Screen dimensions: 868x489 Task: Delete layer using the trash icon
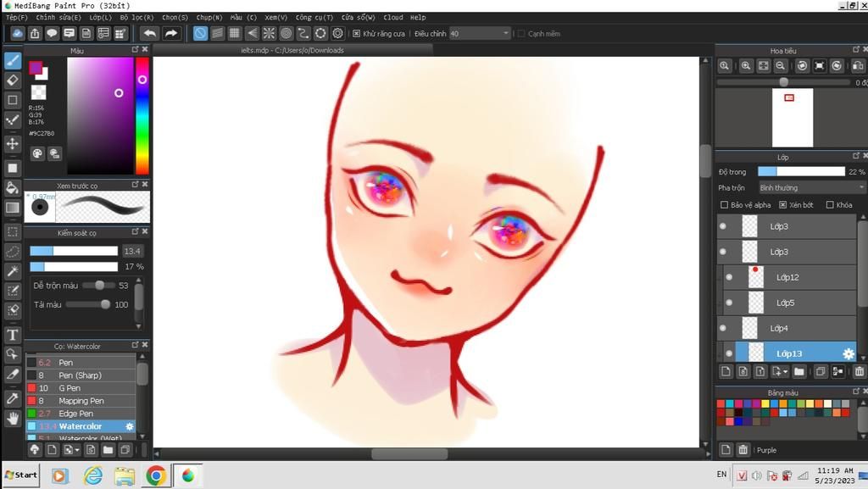click(x=859, y=371)
